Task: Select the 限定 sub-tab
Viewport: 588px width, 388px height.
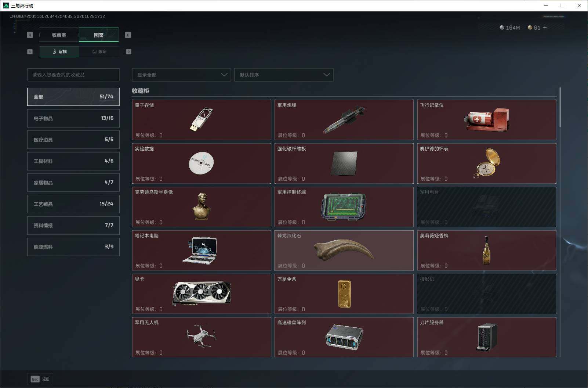Action: [99, 52]
